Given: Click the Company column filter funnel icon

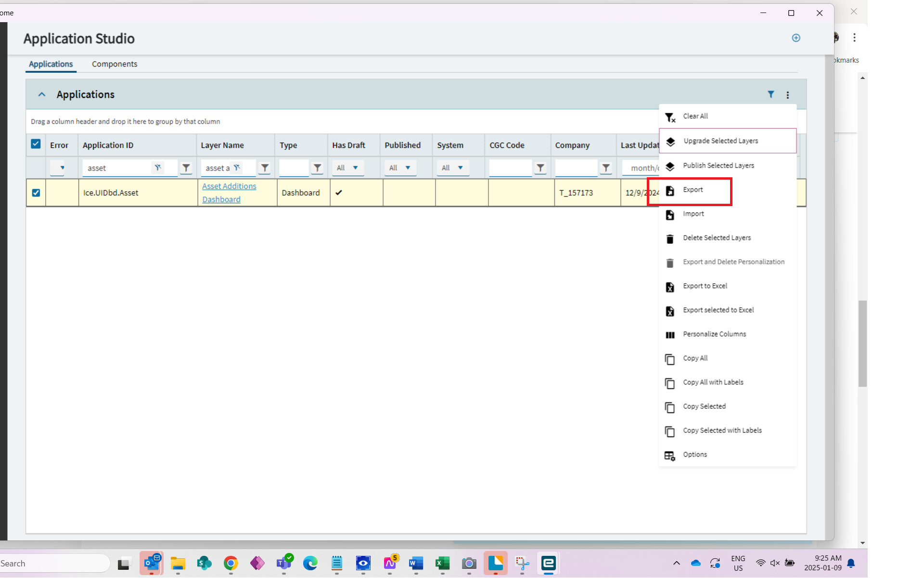Looking at the screenshot, I should pos(605,168).
